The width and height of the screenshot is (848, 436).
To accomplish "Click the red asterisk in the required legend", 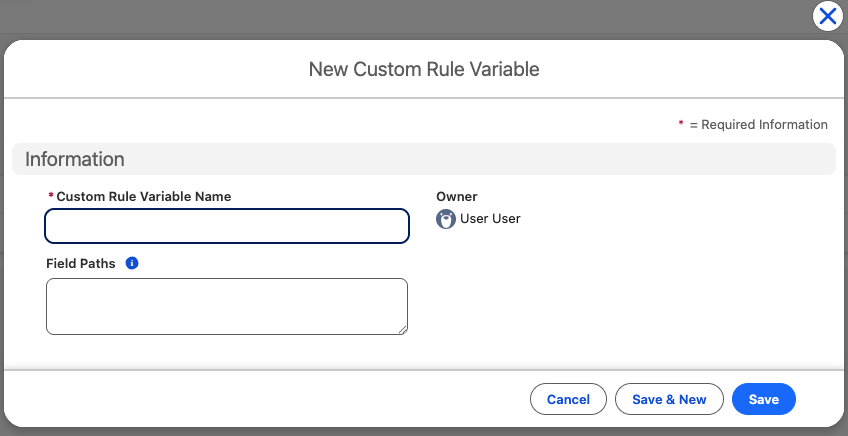I will click(x=681, y=125).
